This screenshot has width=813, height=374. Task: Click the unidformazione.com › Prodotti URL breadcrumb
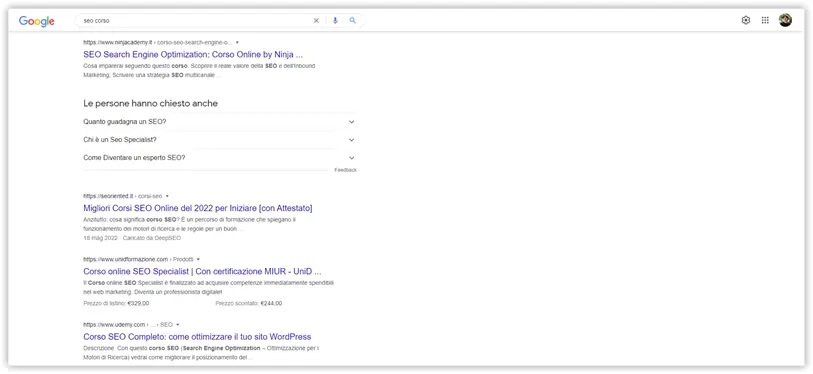pyautogui.click(x=138, y=259)
